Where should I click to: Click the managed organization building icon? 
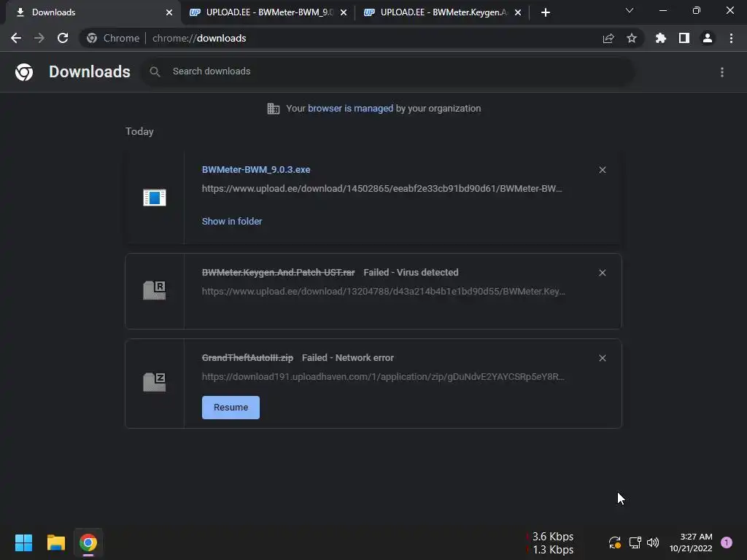click(274, 109)
